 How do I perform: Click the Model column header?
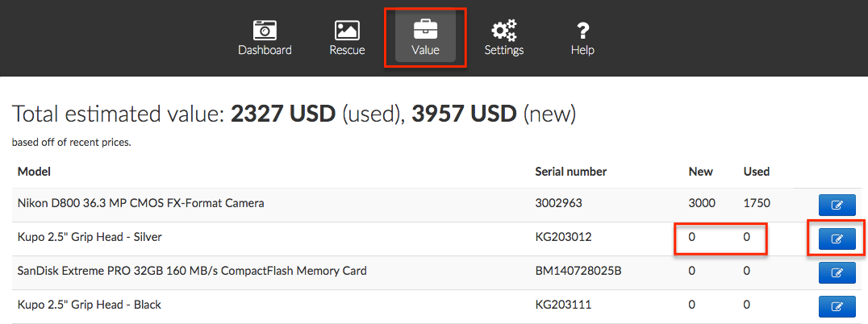[x=34, y=172]
